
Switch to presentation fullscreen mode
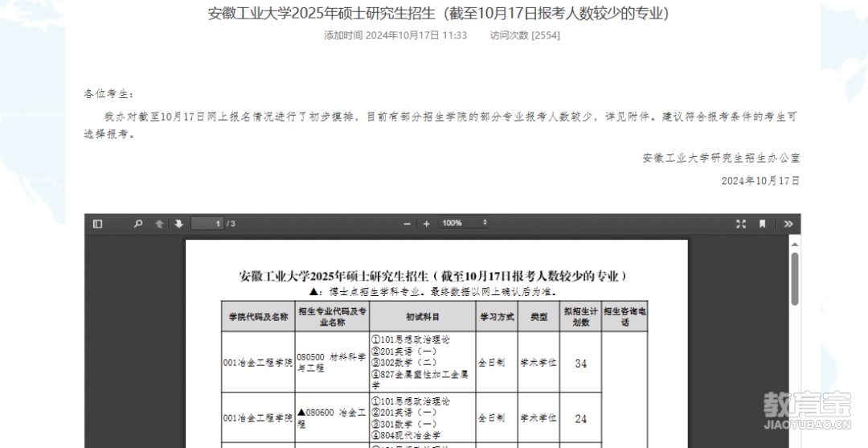click(x=741, y=224)
